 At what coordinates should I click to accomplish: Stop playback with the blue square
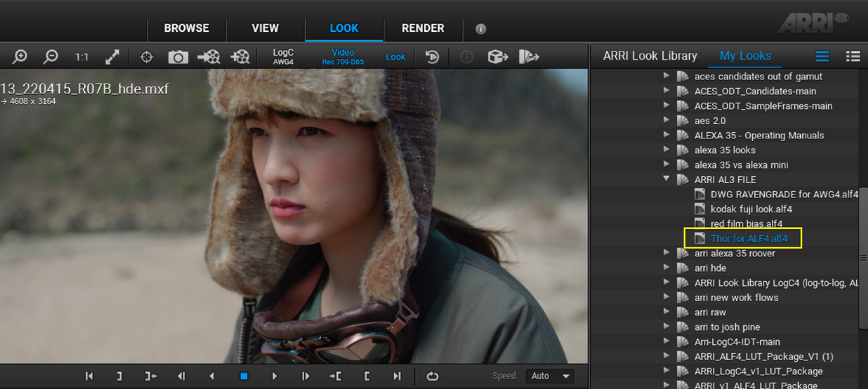[243, 376]
